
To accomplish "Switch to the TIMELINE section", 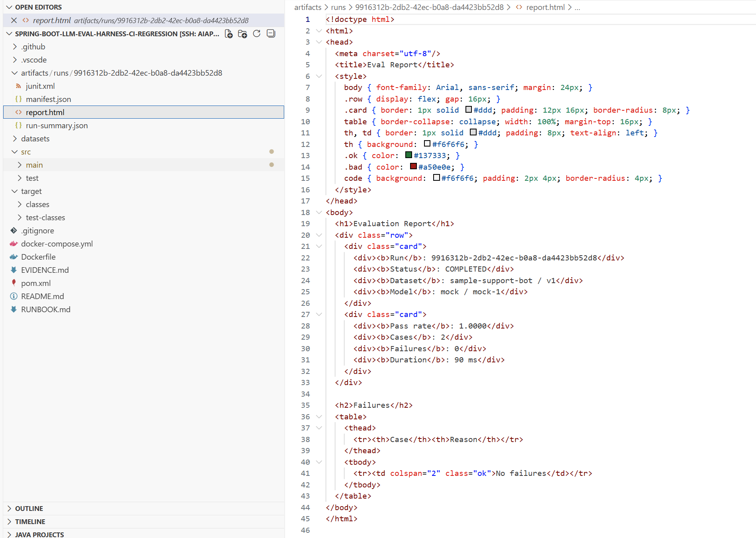I will click(x=30, y=521).
